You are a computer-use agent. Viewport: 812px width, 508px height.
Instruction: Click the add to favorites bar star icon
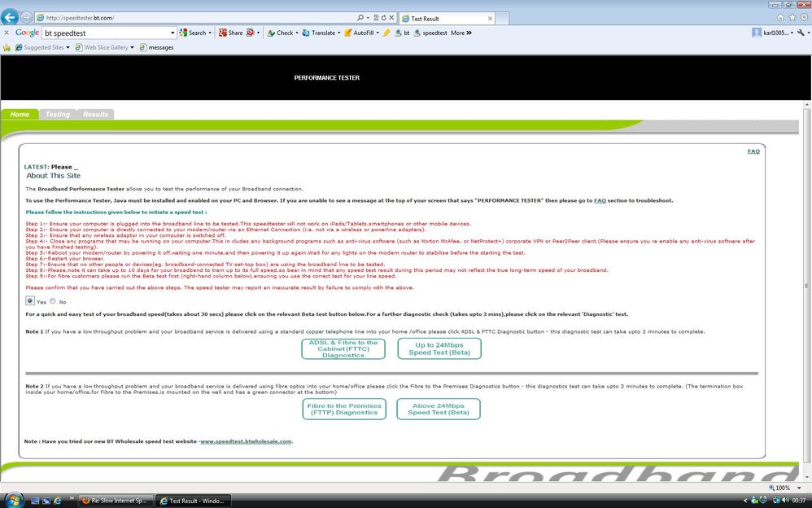click(x=7, y=48)
